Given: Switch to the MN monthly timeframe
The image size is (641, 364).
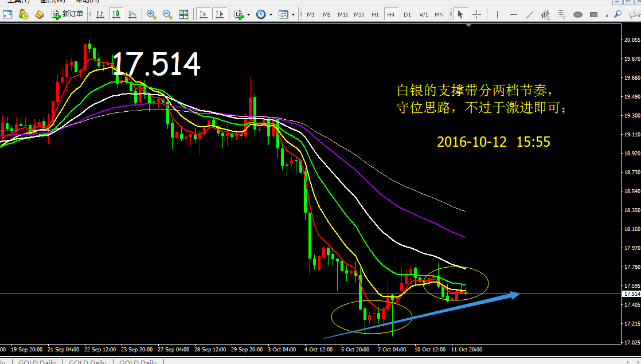Looking at the screenshot, I should click(439, 15).
